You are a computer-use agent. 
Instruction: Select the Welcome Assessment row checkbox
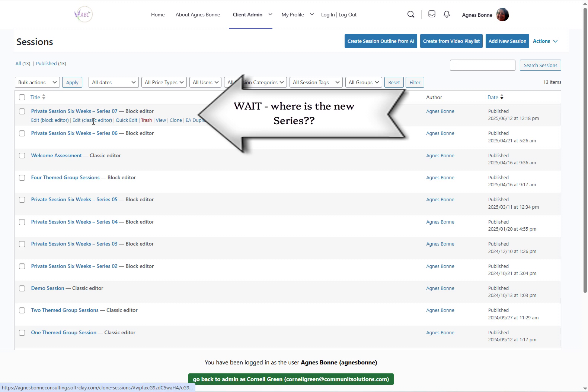(22, 156)
